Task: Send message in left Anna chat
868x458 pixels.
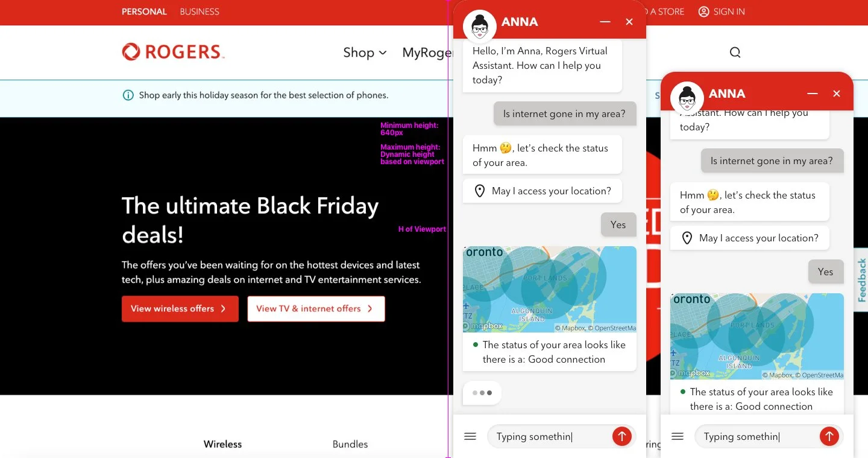Action: pyautogui.click(x=621, y=436)
